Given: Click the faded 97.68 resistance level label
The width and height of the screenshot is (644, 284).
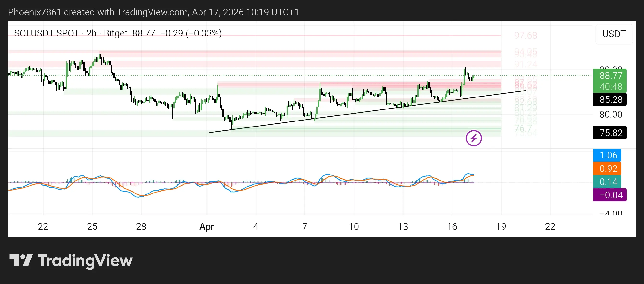Looking at the screenshot, I should click(x=526, y=36).
